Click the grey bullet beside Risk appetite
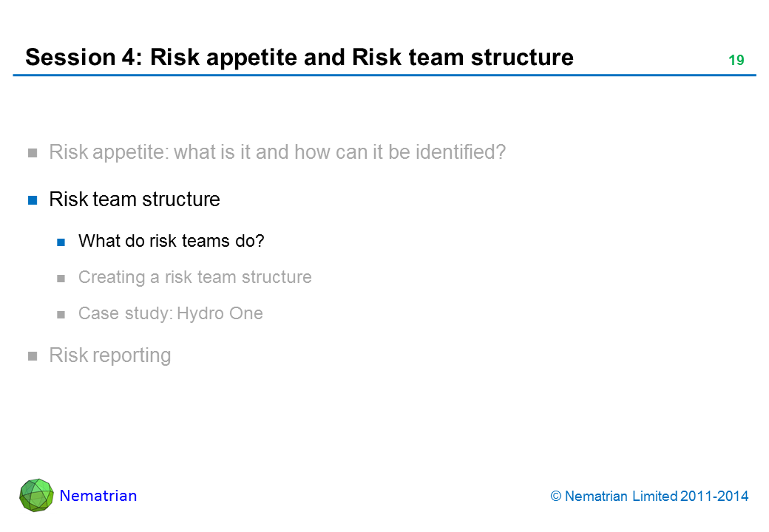This screenshot has width=769, height=532. click(33, 154)
